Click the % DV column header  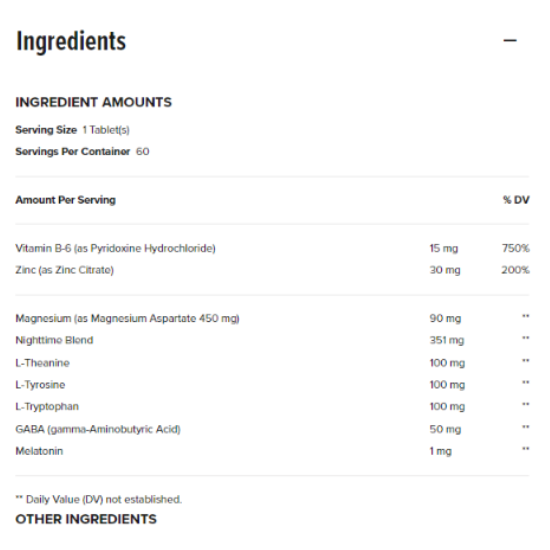tap(516, 200)
